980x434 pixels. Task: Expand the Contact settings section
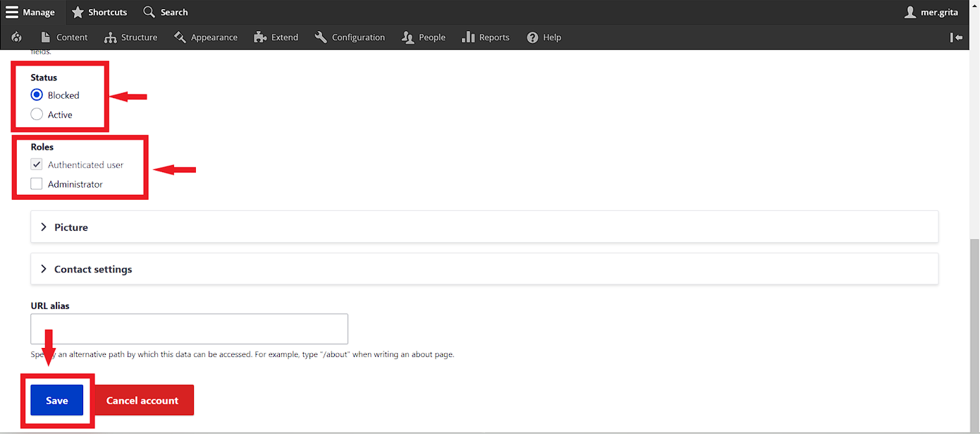[92, 269]
